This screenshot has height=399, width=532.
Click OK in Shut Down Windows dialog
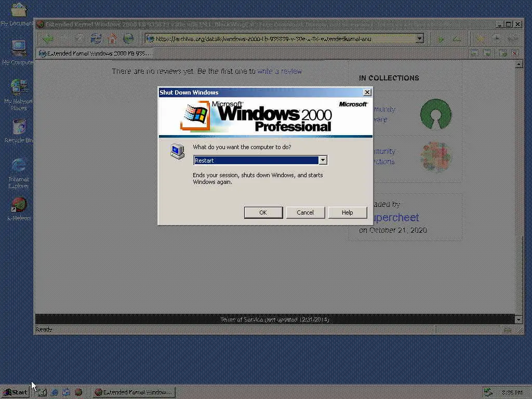click(263, 212)
